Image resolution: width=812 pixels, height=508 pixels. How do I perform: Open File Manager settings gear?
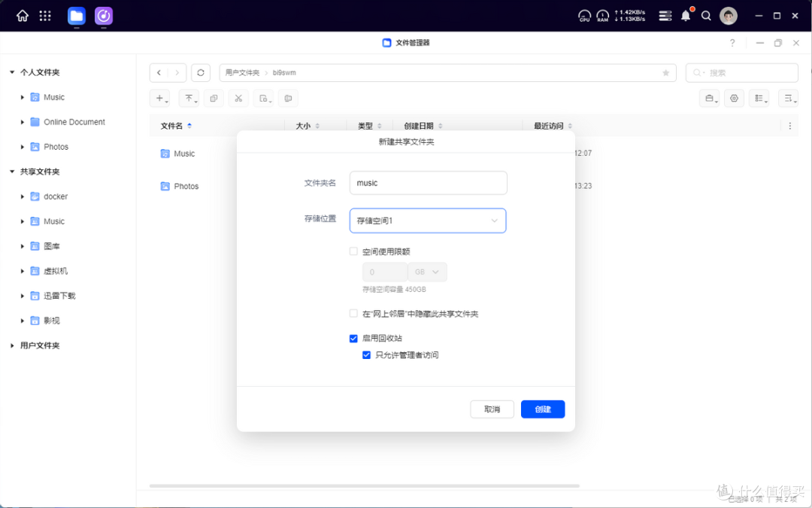click(734, 99)
